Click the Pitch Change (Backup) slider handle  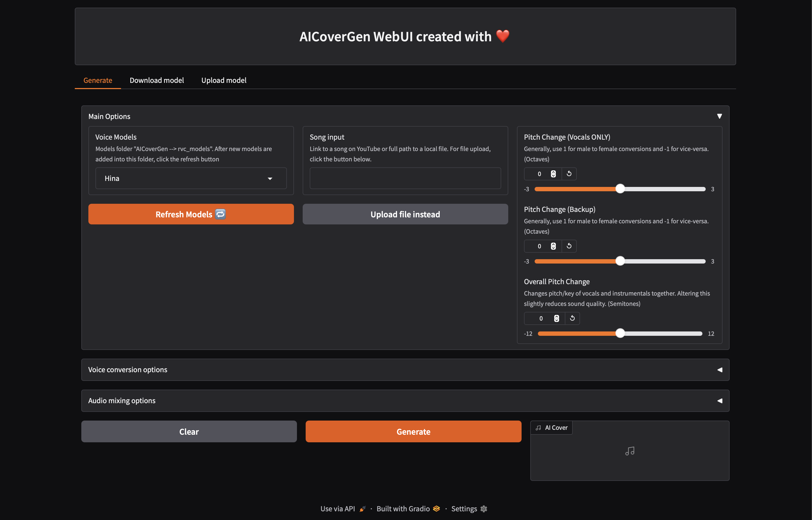point(620,261)
